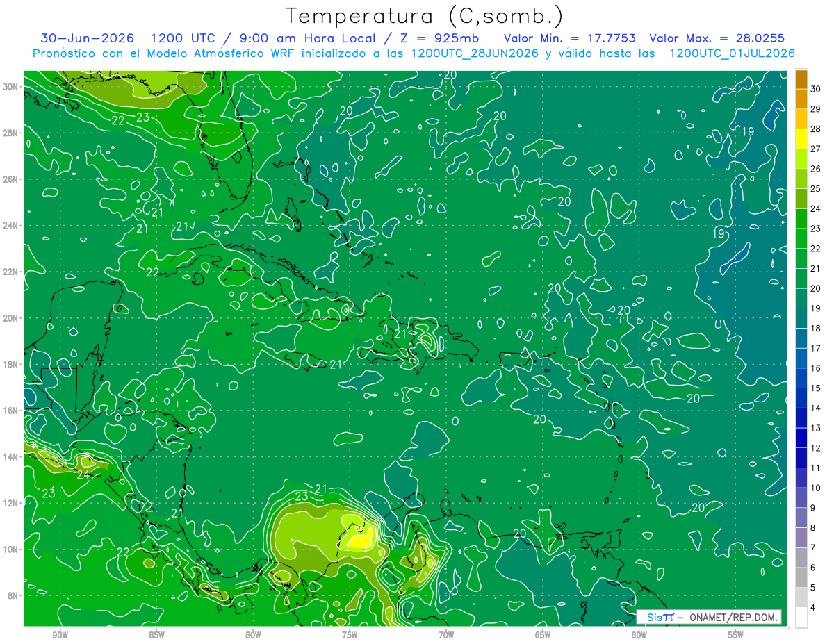Click legend value 29 on the color scale
834x644 pixels.
(816, 109)
